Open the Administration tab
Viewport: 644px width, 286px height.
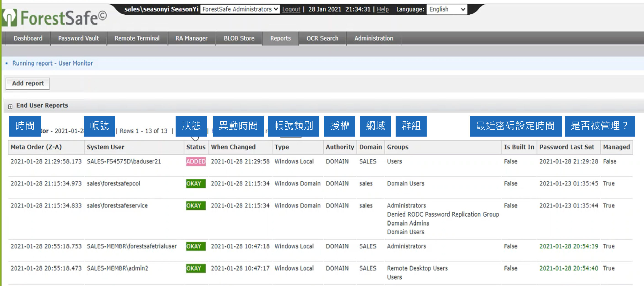pyautogui.click(x=374, y=38)
